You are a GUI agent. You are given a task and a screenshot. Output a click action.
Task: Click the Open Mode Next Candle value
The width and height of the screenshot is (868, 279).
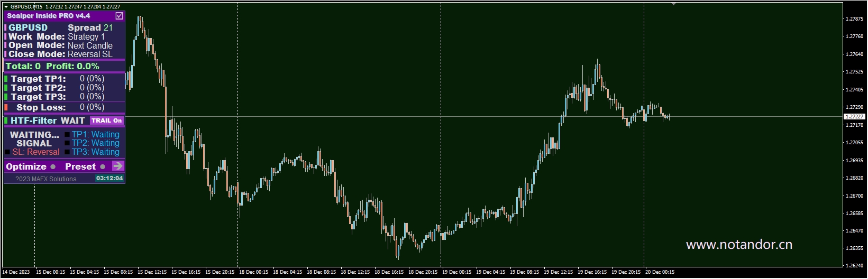pos(90,45)
